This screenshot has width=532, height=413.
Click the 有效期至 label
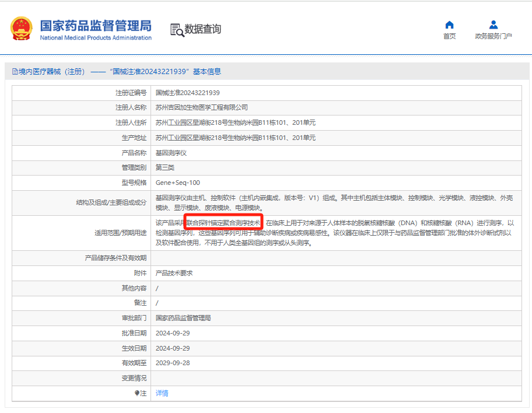point(134,363)
